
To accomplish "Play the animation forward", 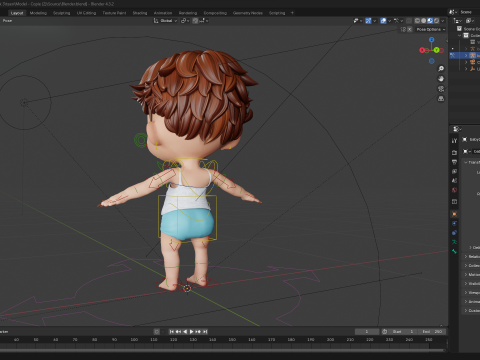I will click(x=192, y=332).
